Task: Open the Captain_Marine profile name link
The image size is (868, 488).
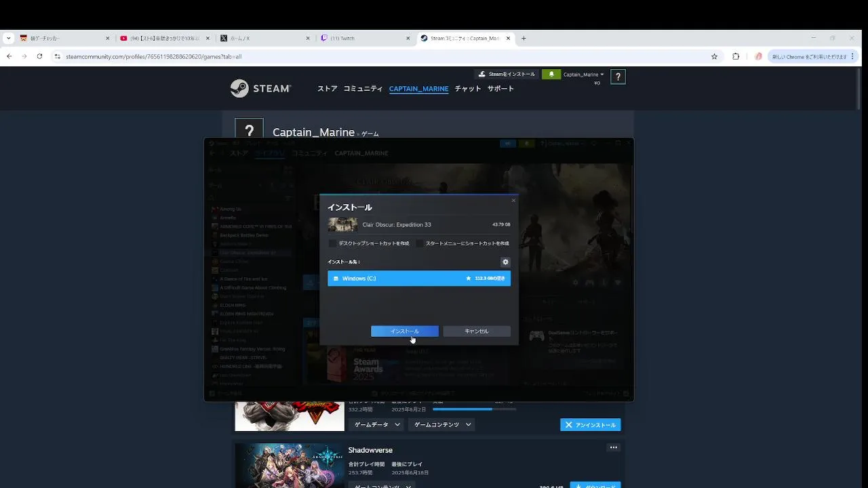Action: click(313, 132)
